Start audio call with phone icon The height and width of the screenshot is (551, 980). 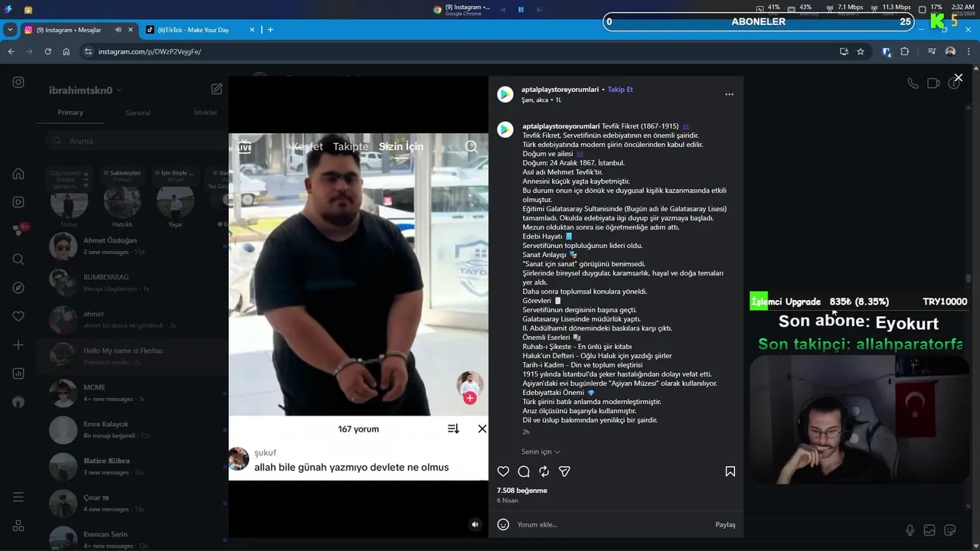(x=913, y=83)
